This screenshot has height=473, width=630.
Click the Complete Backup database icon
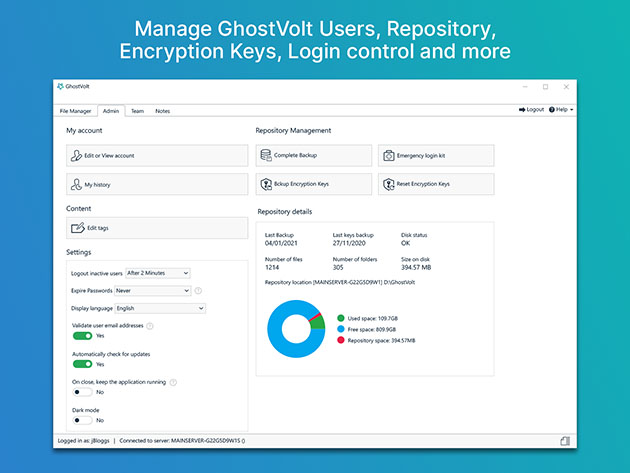[x=266, y=155]
